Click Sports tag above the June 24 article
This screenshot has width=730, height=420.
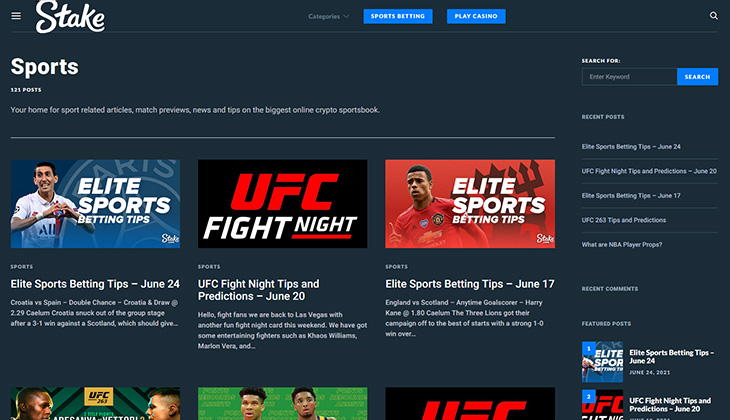pos(22,267)
